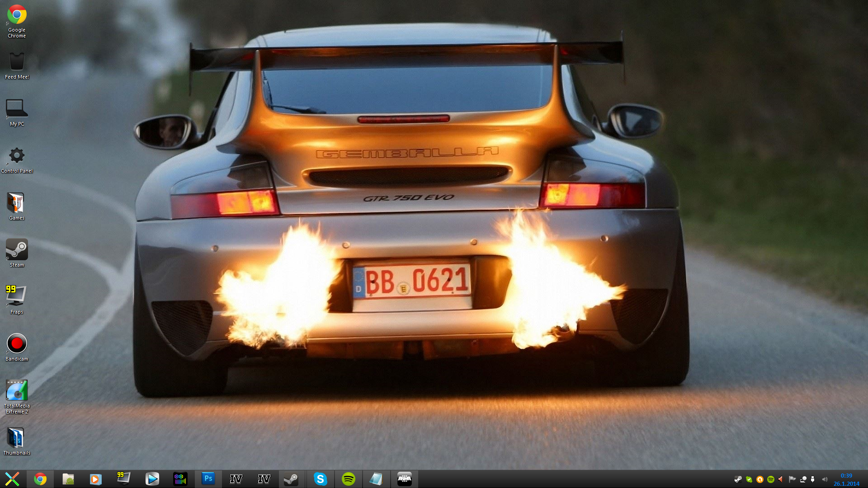
Task: Click the clock showing 0:39
Action: [x=846, y=476]
